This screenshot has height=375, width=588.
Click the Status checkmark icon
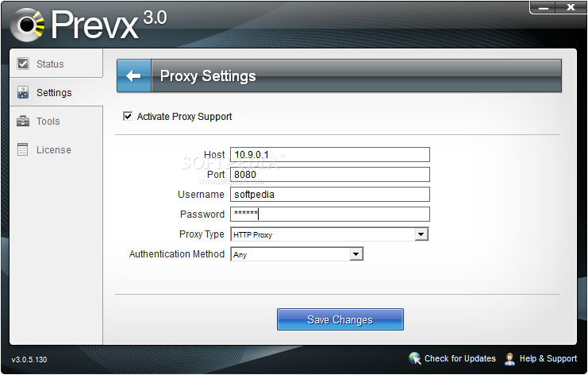23,64
